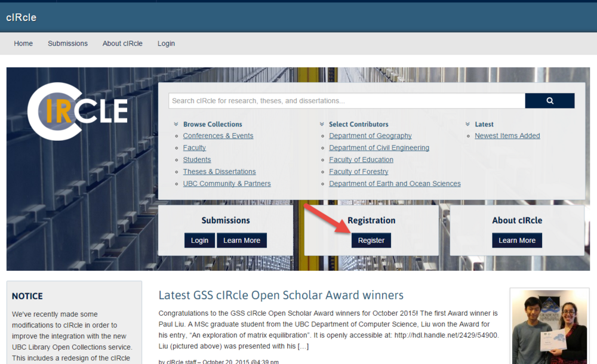View Newest Items Added link
The image size is (597, 364).
(x=507, y=136)
